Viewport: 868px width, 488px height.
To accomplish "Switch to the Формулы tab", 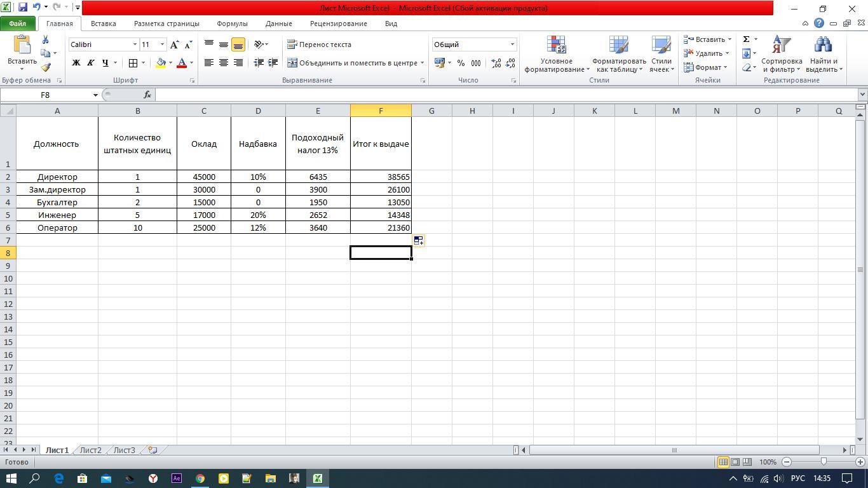I will tap(232, 24).
